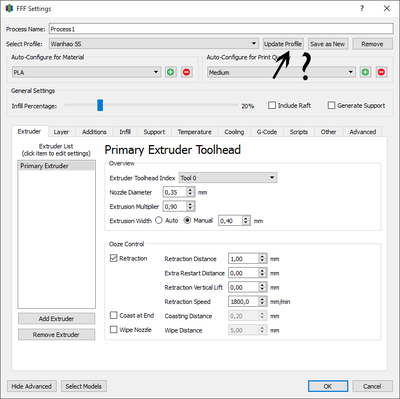This screenshot has height=399, width=400.
Task: Click the Remove profile button
Action: pyautogui.click(x=372, y=44)
